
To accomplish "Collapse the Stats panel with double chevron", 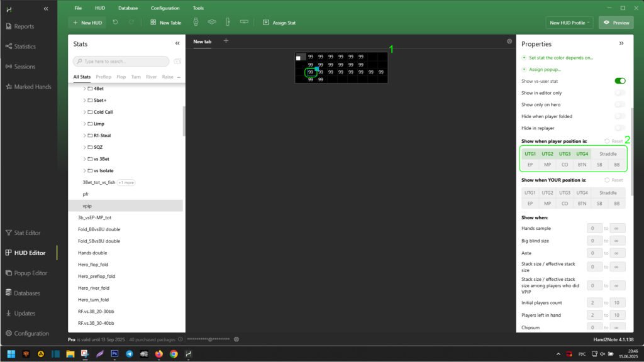I will 177,44.
